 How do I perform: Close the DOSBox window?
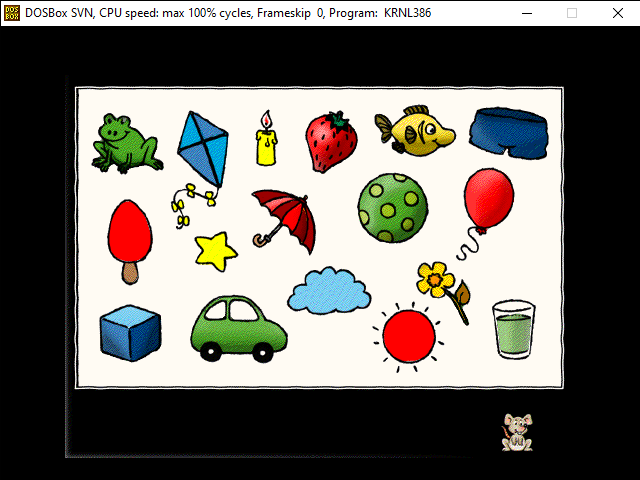[618, 13]
